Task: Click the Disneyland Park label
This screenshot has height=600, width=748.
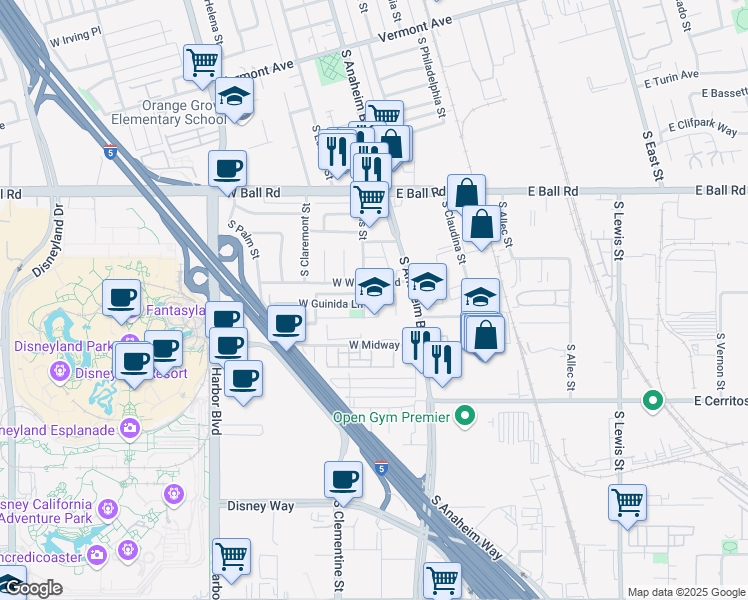Action: click(x=63, y=346)
